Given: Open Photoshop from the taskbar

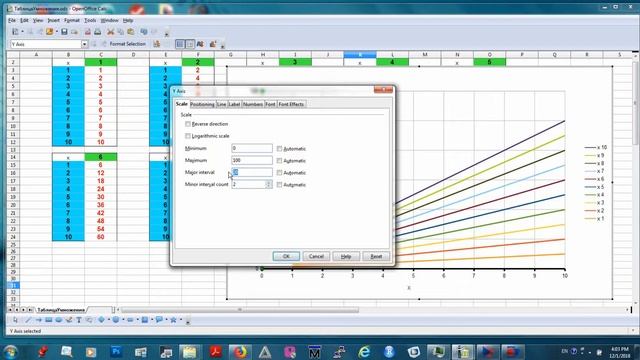Looking at the screenshot, I should tap(116, 351).
